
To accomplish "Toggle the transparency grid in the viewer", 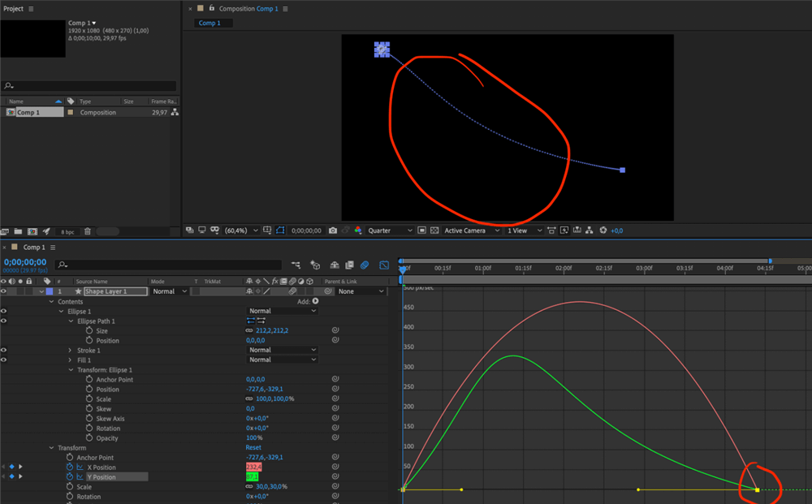I will click(434, 230).
